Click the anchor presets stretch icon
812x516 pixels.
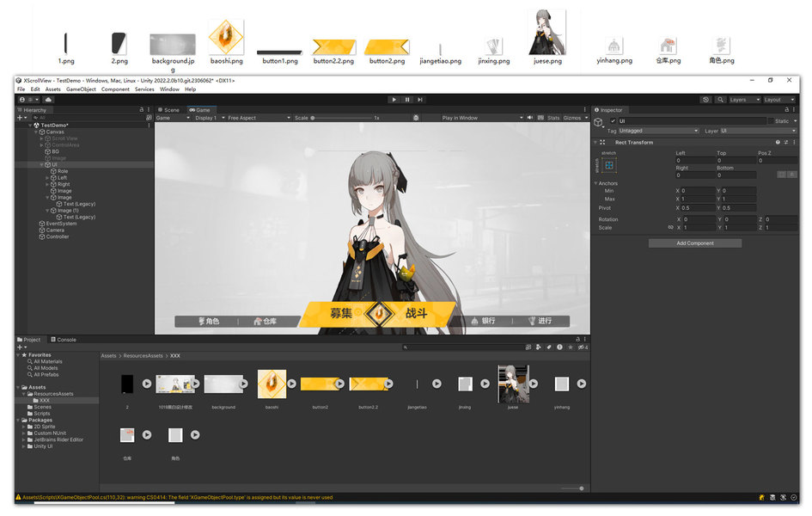pyautogui.click(x=609, y=165)
